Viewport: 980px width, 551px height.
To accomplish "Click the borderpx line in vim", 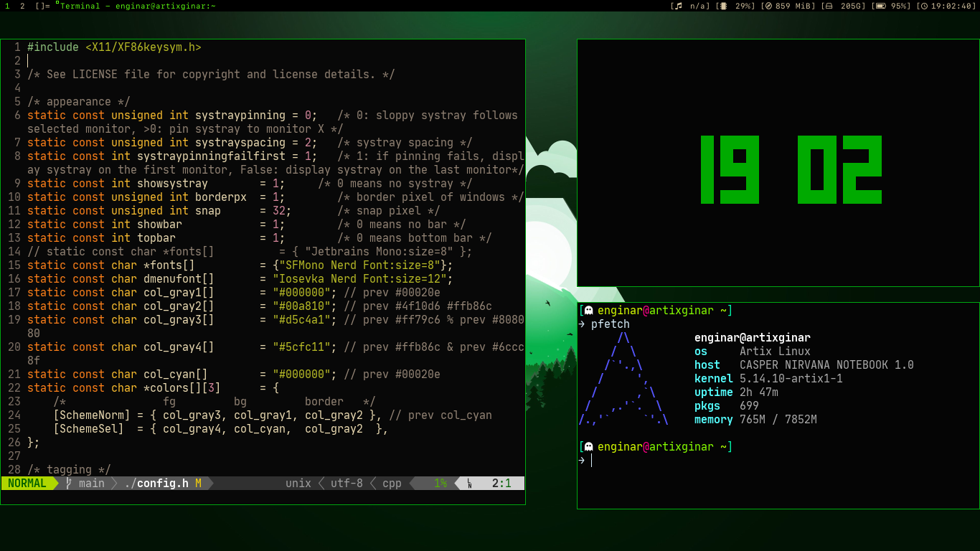I will (276, 197).
